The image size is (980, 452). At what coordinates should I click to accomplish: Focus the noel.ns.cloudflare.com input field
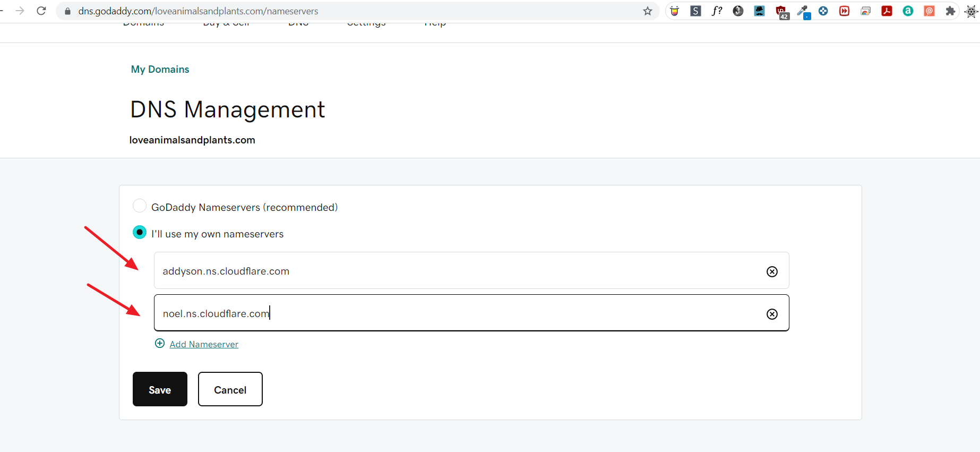pos(471,313)
